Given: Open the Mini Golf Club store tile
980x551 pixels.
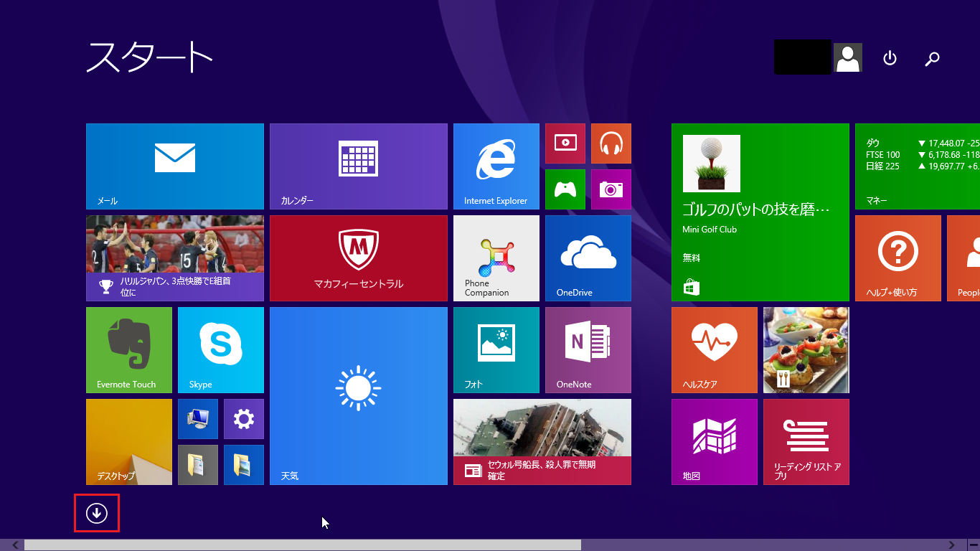Looking at the screenshot, I should [760, 212].
